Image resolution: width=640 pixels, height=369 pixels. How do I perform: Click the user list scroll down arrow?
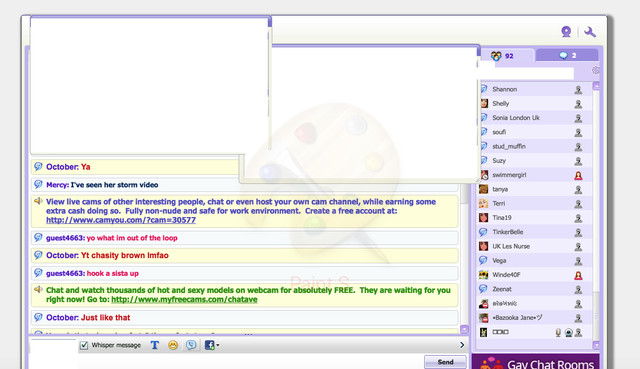coord(596,345)
